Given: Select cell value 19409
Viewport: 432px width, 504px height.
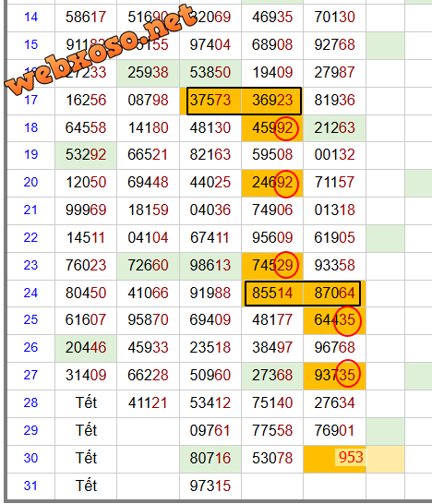Looking at the screenshot, I should (272, 72).
